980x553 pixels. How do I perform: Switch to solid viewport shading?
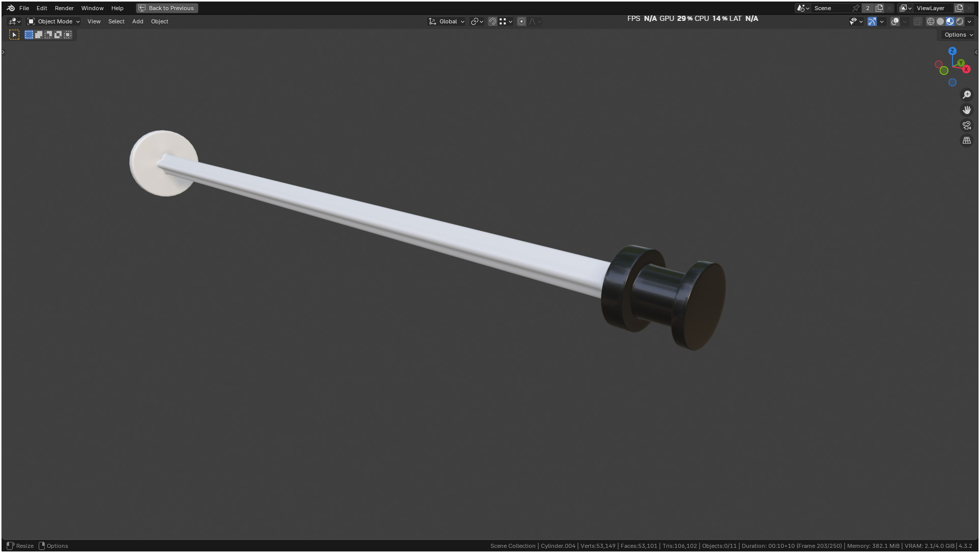point(940,21)
